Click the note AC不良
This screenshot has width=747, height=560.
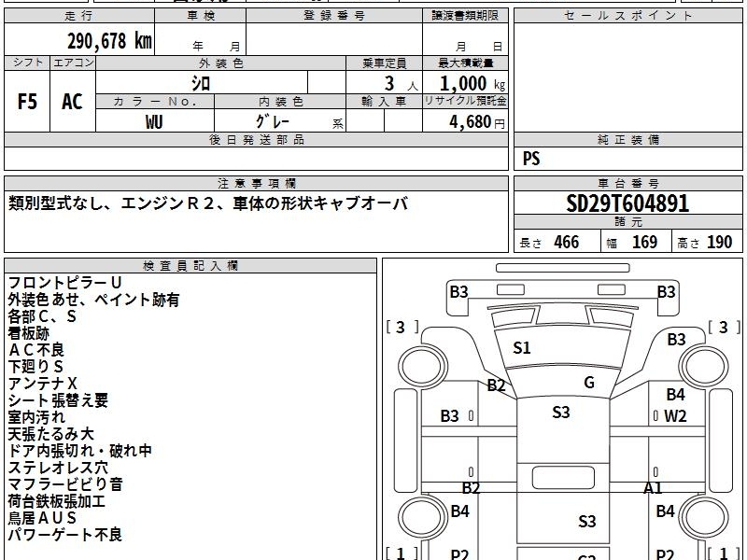pyautogui.click(x=36, y=350)
